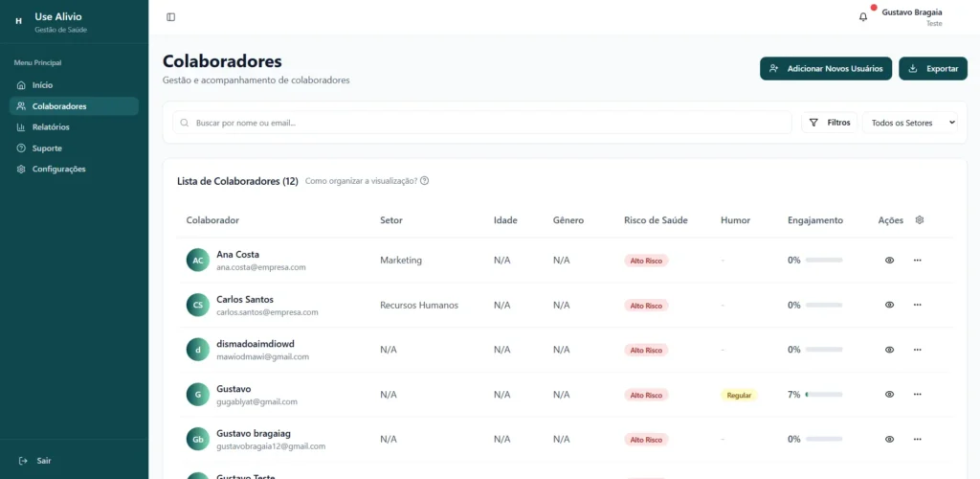Click the 'd' avatar of dismadoaimdiowd

(x=197, y=350)
